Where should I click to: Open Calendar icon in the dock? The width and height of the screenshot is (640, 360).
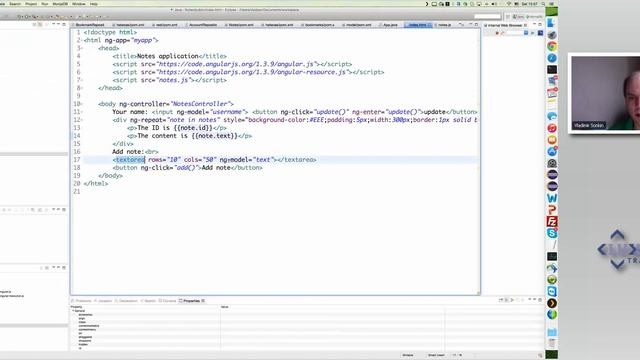point(552,93)
